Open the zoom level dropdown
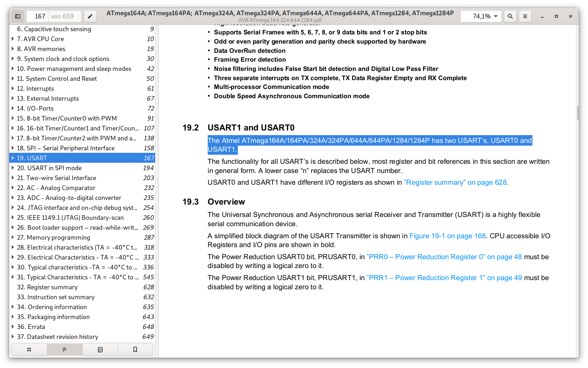 pos(481,16)
